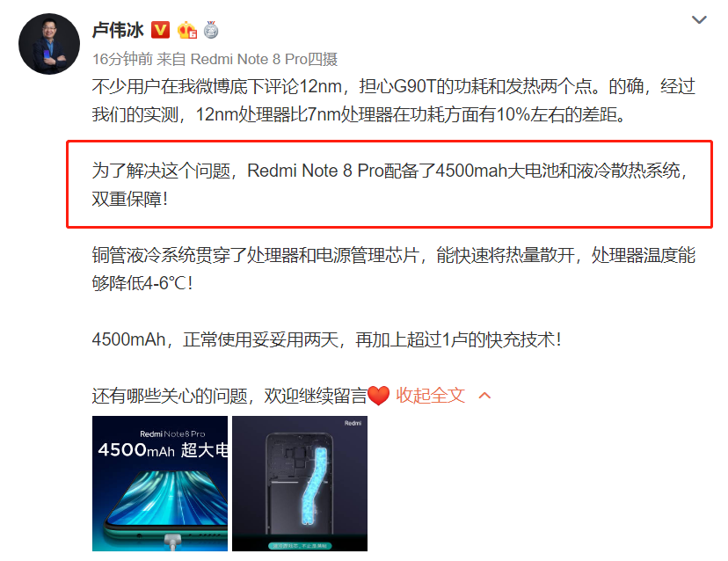Click the first paragraph mentioning 12nm and G90T
This screenshot has width=728, height=561.
[393, 100]
